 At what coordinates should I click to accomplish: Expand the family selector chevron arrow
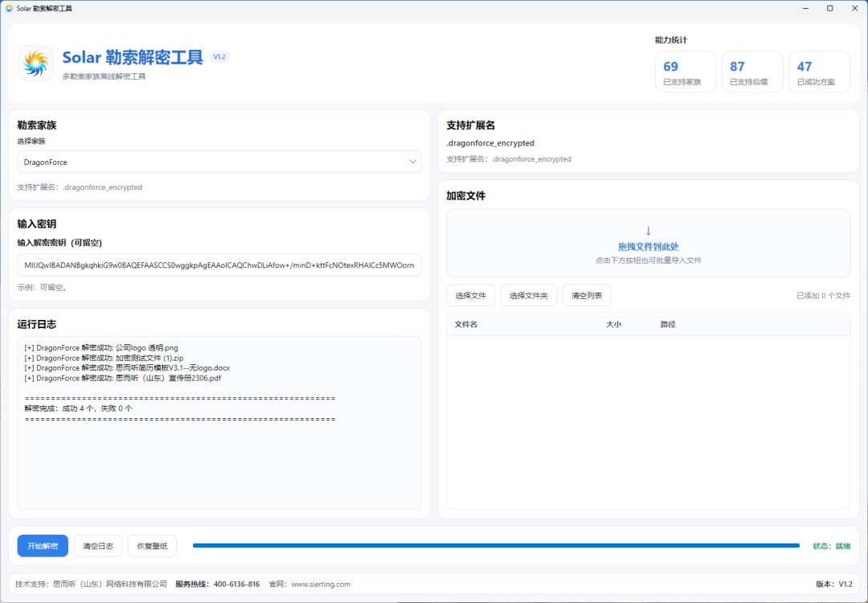coord(412,162)
